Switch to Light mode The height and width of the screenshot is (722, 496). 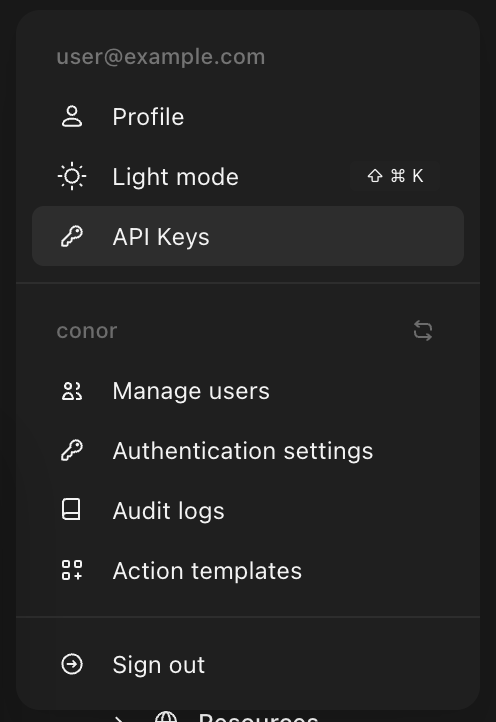pos(248,176)
